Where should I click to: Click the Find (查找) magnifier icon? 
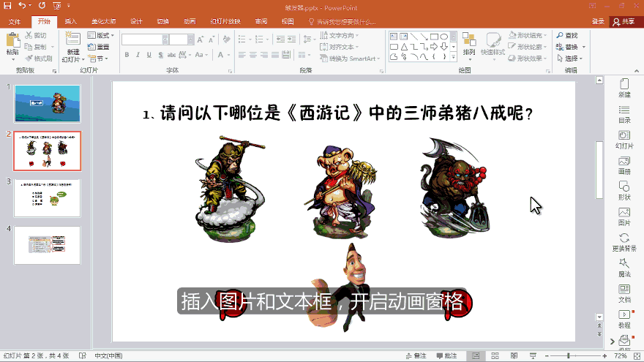(x=560, y=35)
